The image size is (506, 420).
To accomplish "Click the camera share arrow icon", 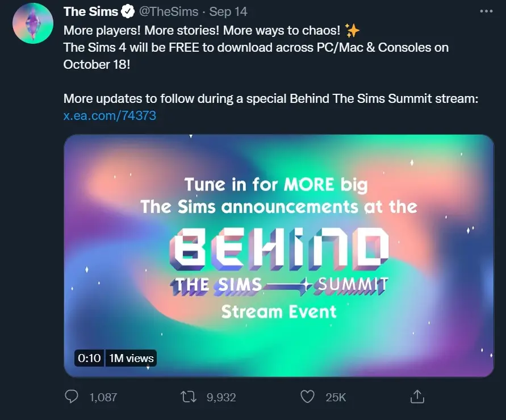I will click(417, 397).
